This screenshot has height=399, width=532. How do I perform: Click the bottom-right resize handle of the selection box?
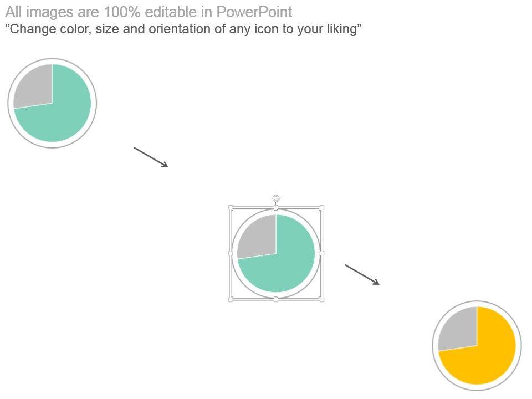click(x=321, y=299)
